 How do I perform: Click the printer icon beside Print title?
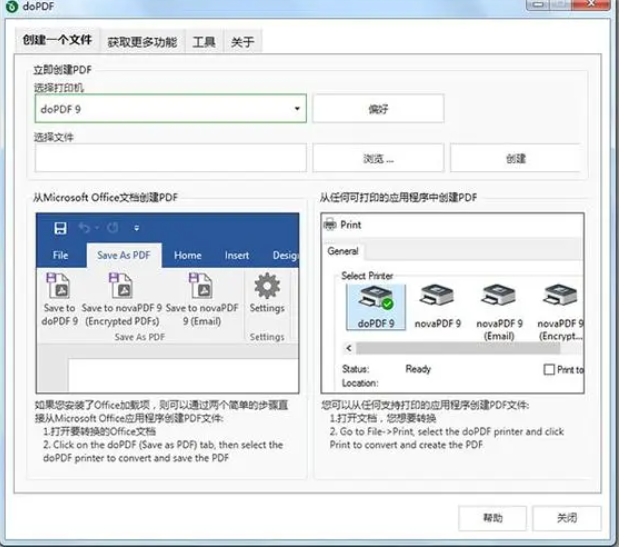click(330, 224)
